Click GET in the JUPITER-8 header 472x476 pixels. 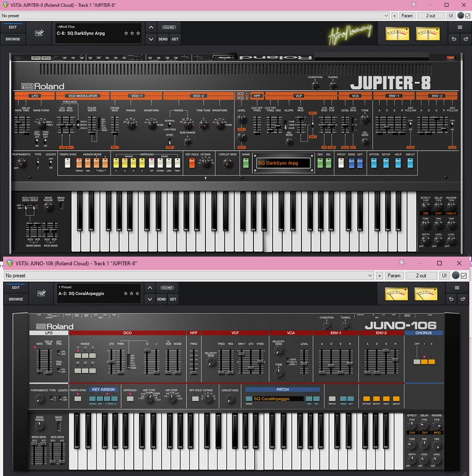point(175,39)
